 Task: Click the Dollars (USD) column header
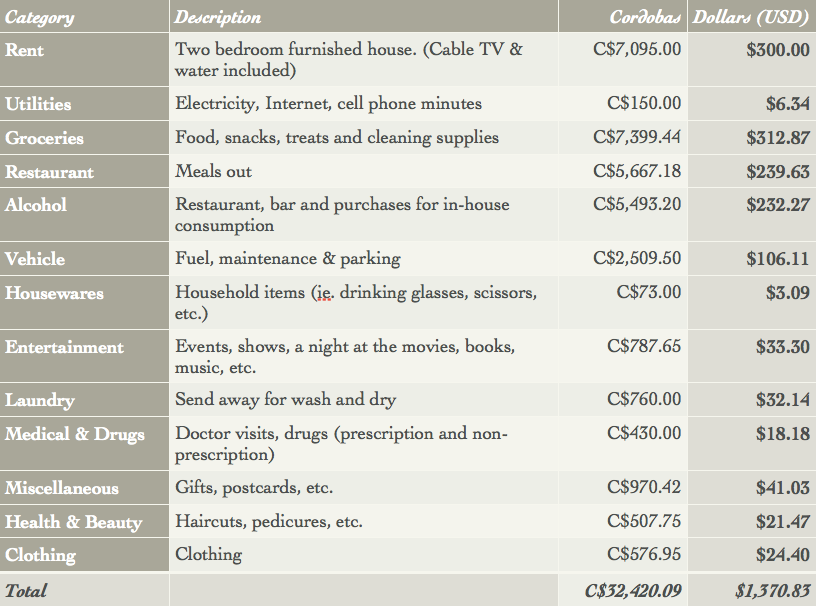[750, 17]
